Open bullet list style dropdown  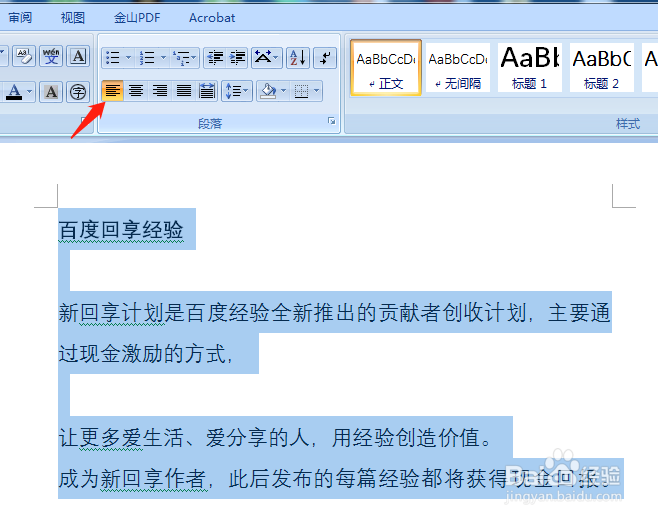pyautogui.click(x=128, y=57)
